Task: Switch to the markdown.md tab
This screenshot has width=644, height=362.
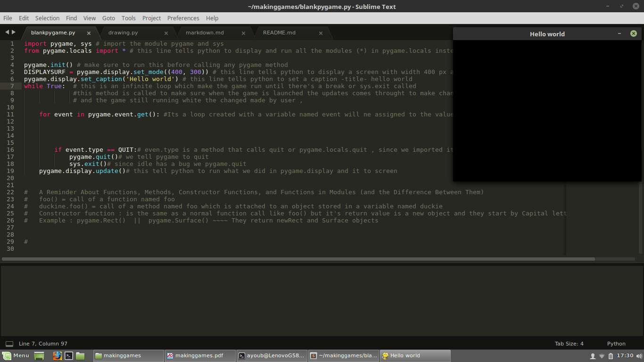Action: [205, 33]
